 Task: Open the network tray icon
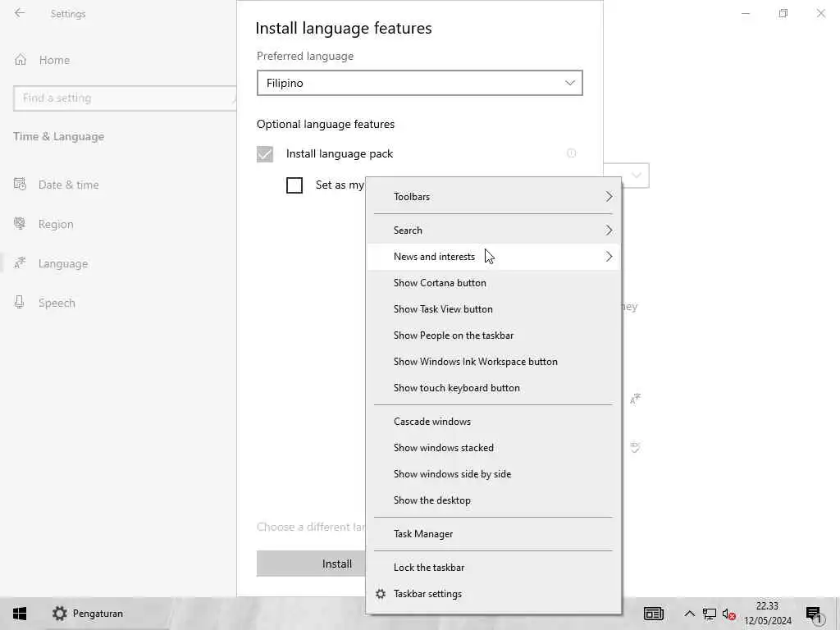(710, 614)
